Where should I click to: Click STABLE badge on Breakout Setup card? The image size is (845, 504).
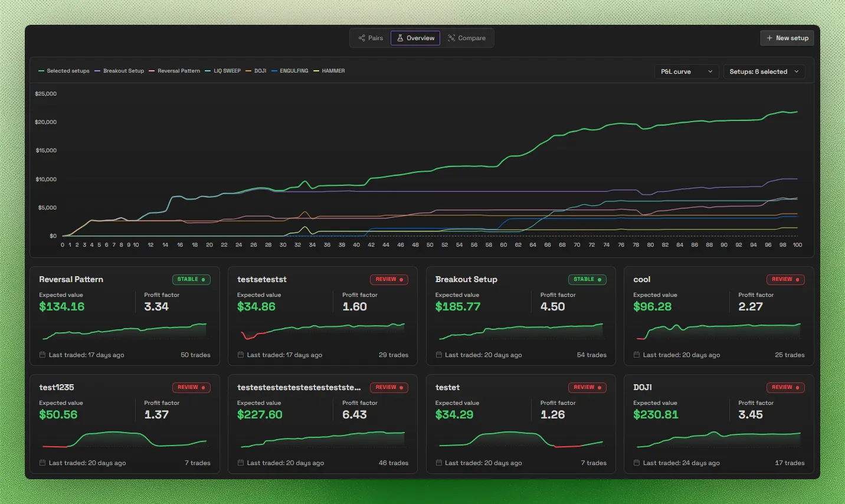[587, 279]
